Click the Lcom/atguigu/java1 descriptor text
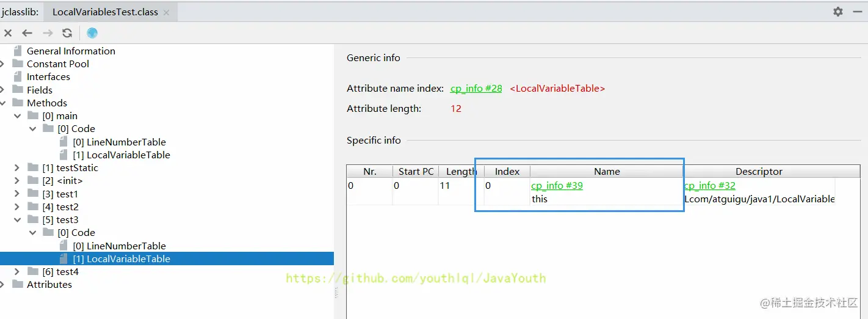Viewport: 868px width, 319px height. 759,199
